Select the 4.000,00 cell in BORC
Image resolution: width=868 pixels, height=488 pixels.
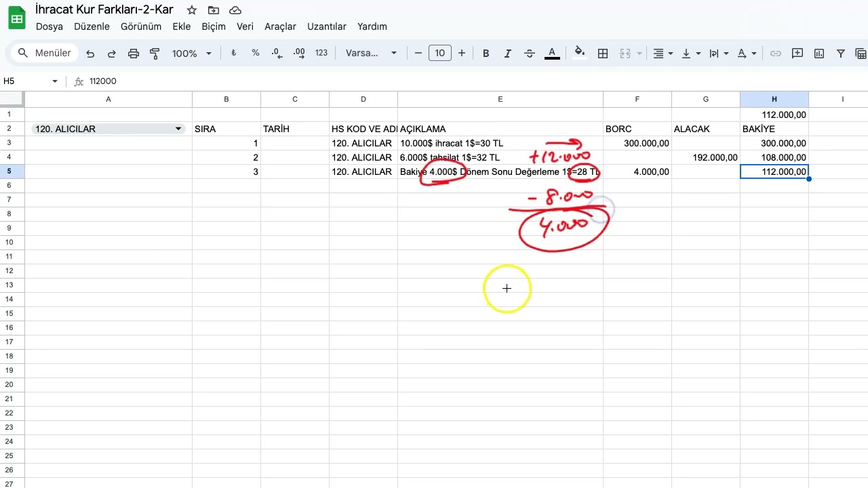tap(637, 172)
